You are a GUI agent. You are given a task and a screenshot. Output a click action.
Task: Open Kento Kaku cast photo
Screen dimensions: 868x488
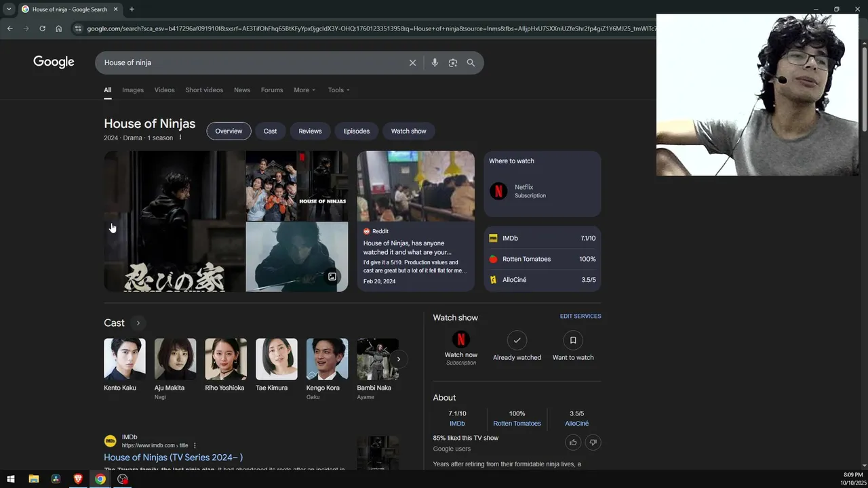tap(125, 359)
